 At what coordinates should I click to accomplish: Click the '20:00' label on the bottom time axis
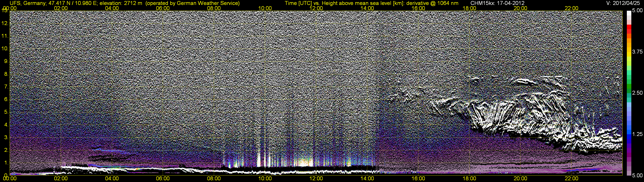[521, 179]
